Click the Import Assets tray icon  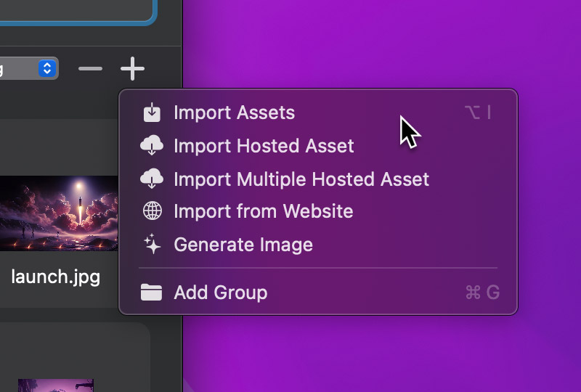click(x=152, y=113)
